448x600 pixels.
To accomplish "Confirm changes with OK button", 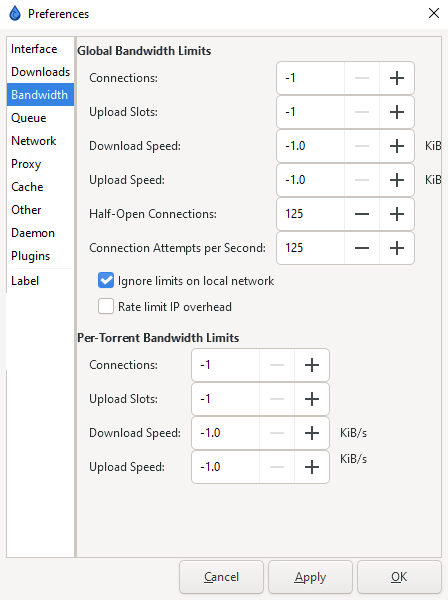I will coord(399,577).
